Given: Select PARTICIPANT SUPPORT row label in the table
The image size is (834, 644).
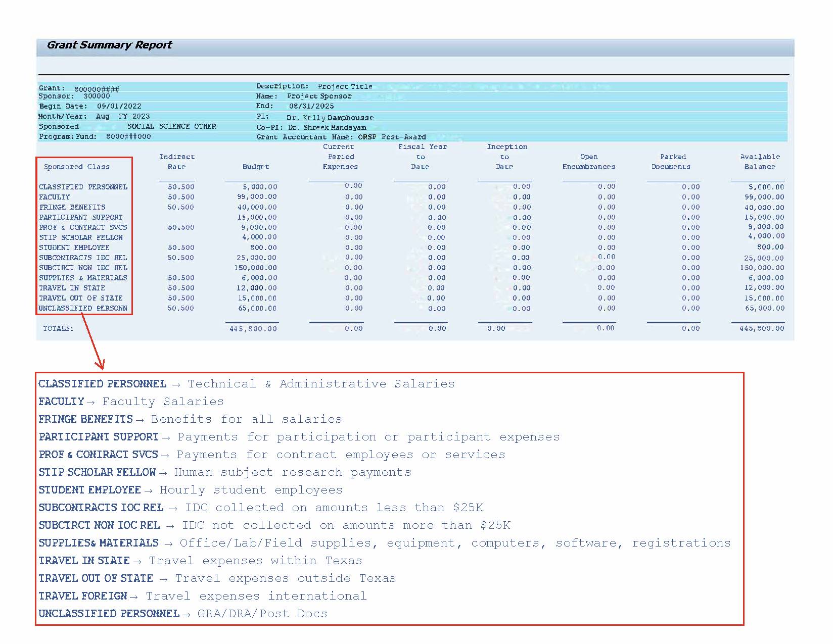Looking at the screenshot, I should (81, 217).
